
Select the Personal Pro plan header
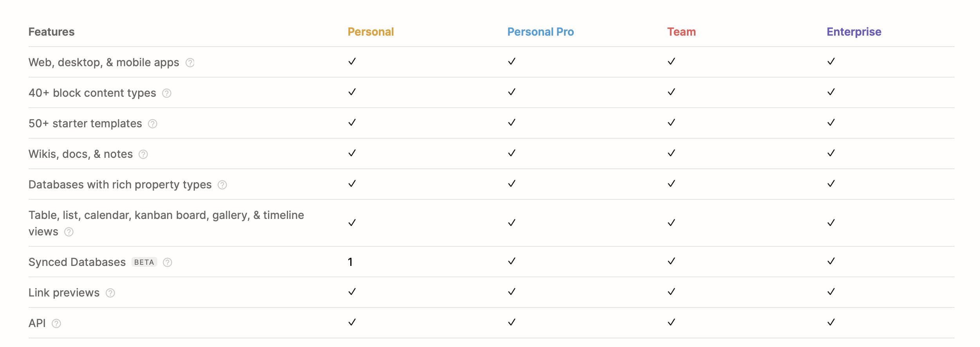point(540,32)
